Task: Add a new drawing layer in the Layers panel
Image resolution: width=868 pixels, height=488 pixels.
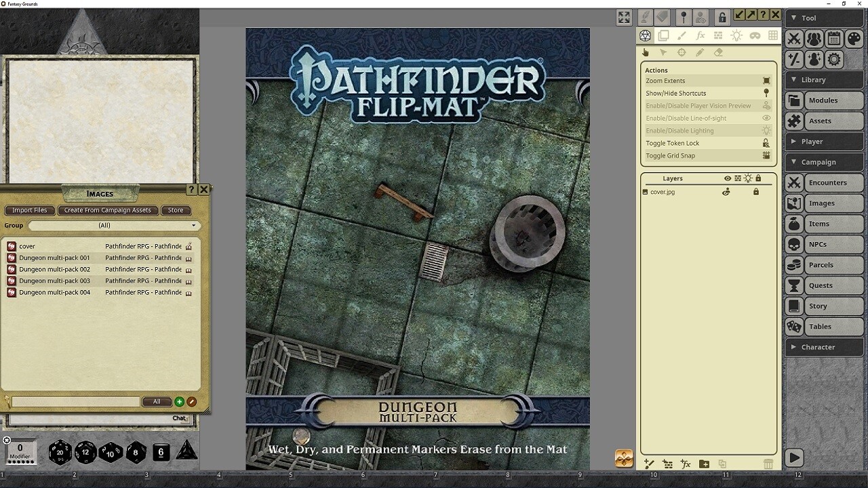Action: point(649,464)
